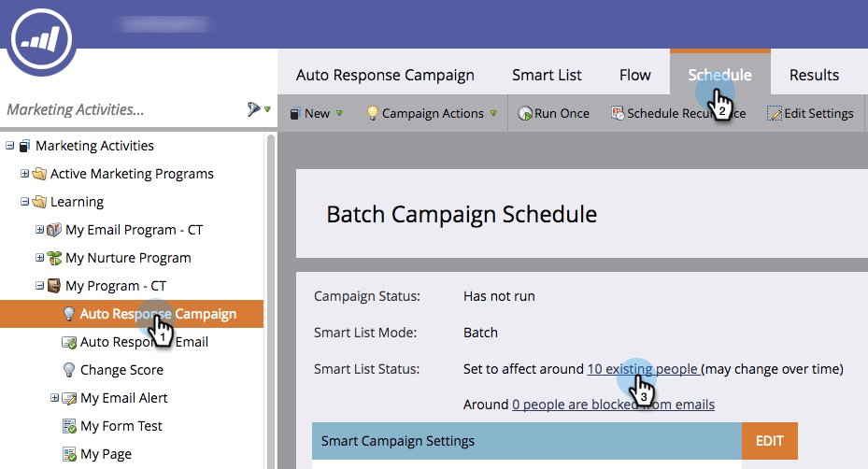Open the 0 people are blocked link

[613, 405]
